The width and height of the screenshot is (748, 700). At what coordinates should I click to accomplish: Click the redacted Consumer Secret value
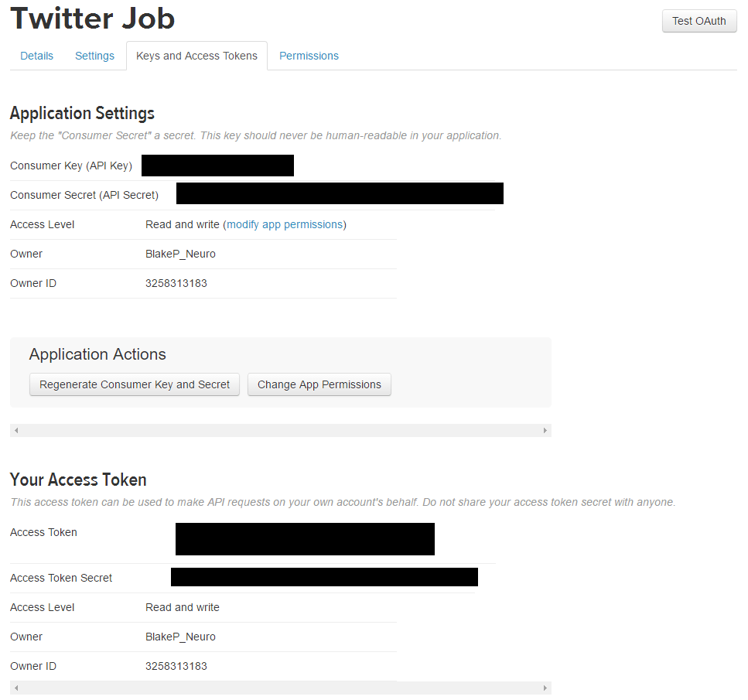coord(340,193)
